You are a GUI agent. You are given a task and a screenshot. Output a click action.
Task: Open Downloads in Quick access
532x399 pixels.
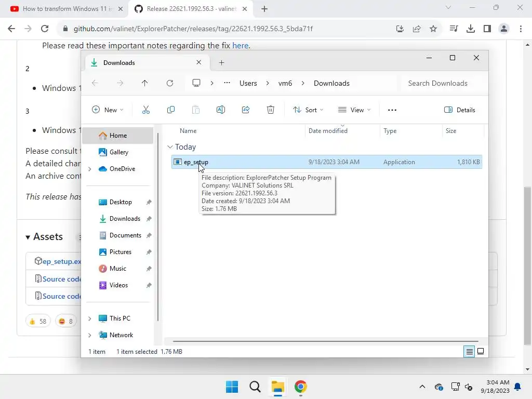120,219
